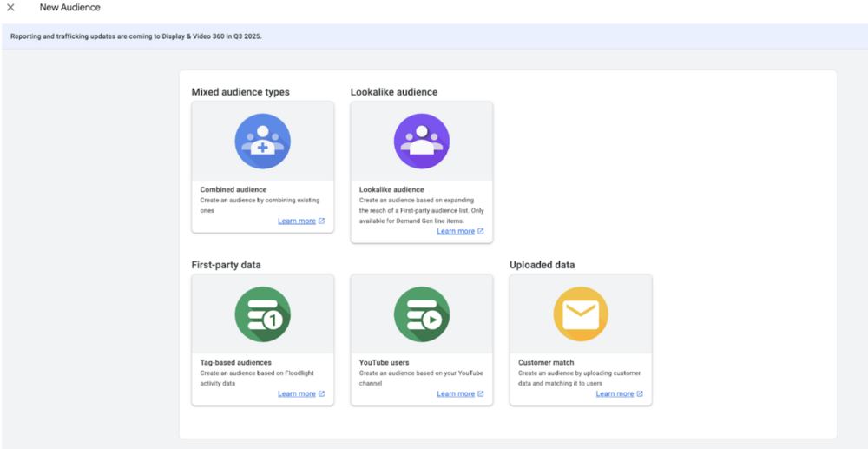Viewport: 868px width, 449px height.
Task: Open Learn more under Customer match
Action: (x=615, y=394)
